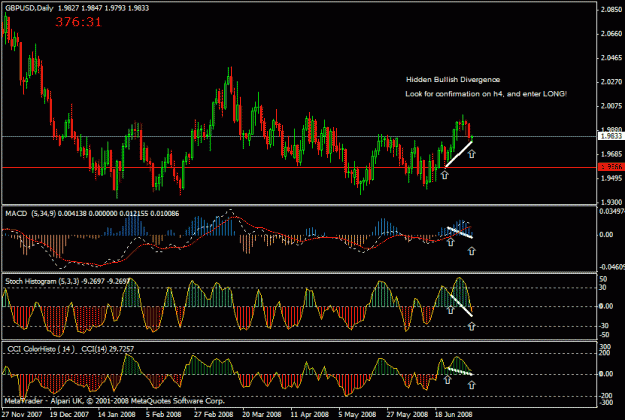
Task: Click the 14 Jan 2008 date label
Action: [117, 414]
